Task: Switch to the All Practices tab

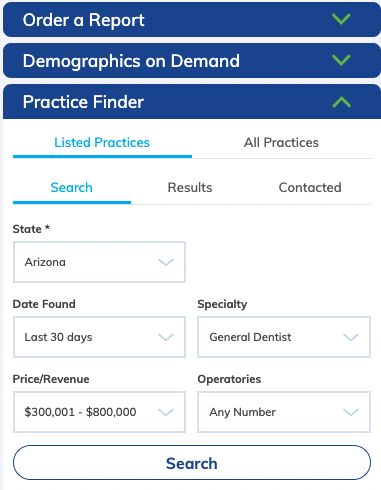Action: point(281,143)
